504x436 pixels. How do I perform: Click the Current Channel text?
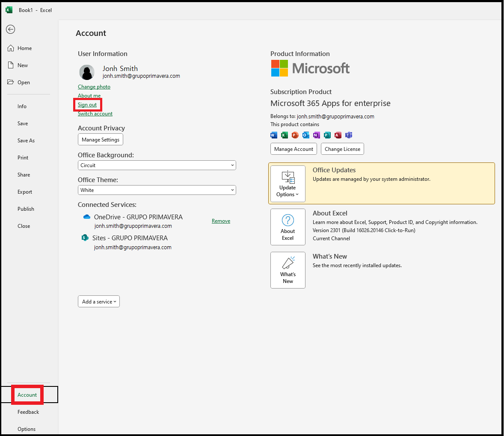(x=331, y=239)
